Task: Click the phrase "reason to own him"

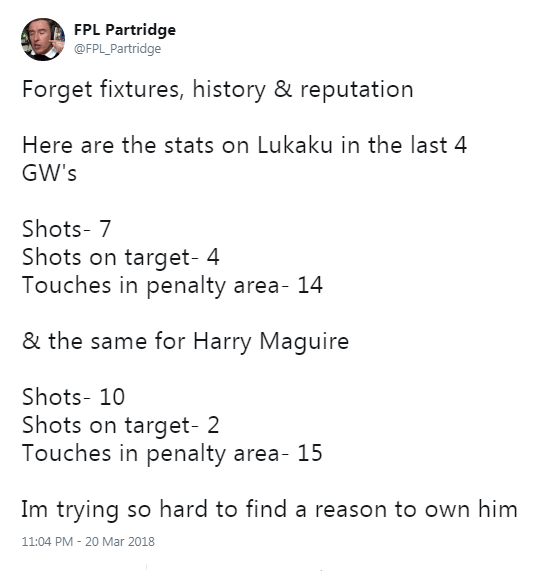Action: (x=416, y=510)
